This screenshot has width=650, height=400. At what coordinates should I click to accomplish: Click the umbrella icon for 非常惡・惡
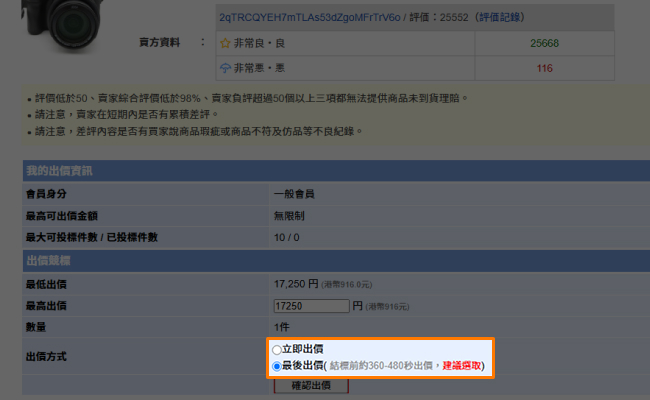point(226,68)
